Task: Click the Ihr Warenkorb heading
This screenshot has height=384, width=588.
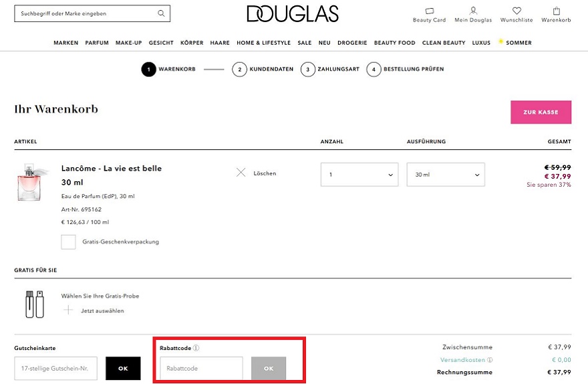Action: [x=56, y=109]
